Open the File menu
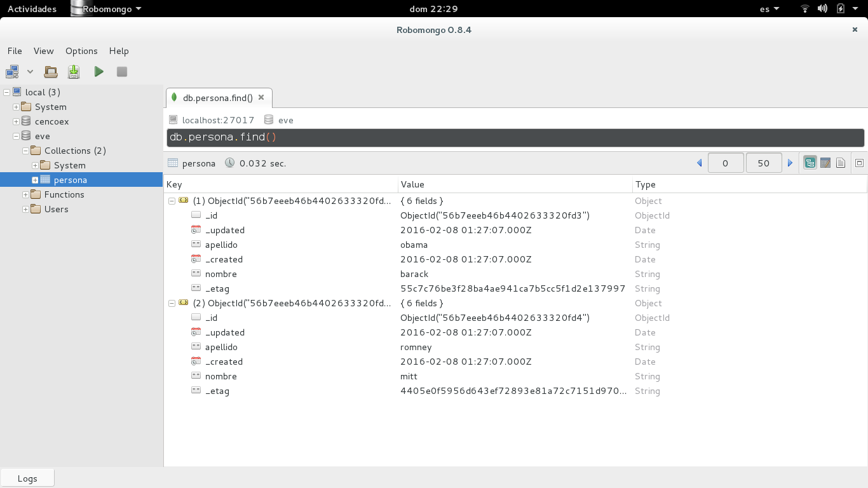The height and width of the screenshot is (488, 868). point(15,51)
